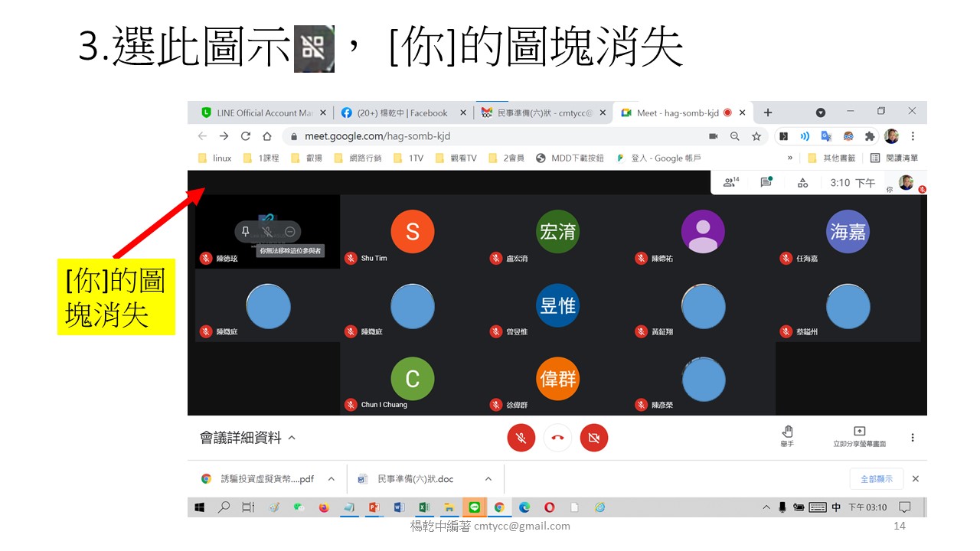
Task: Open PowerPoint from the taskbar
Action: point(374,507)
